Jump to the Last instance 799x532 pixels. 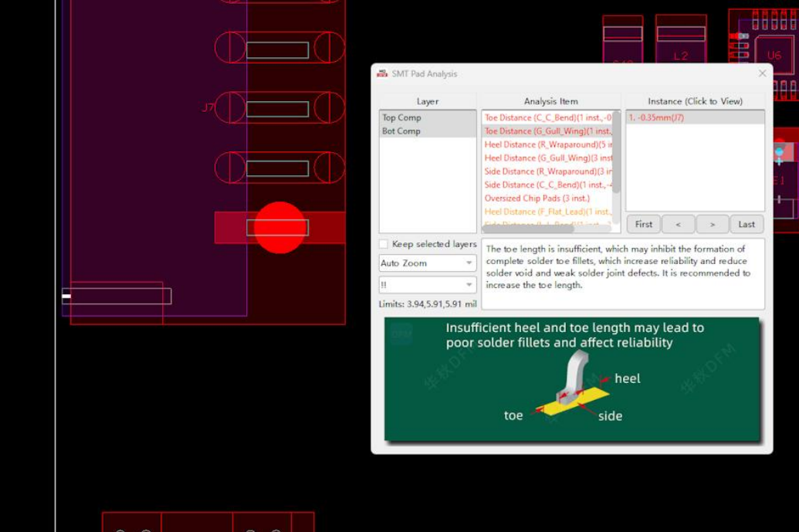[747, 225]
